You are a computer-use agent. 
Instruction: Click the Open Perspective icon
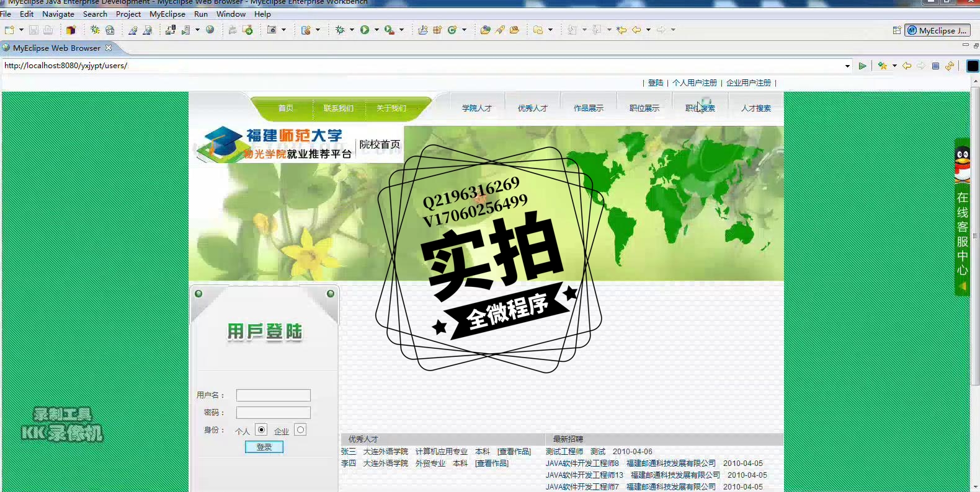(x=897, y=30)
